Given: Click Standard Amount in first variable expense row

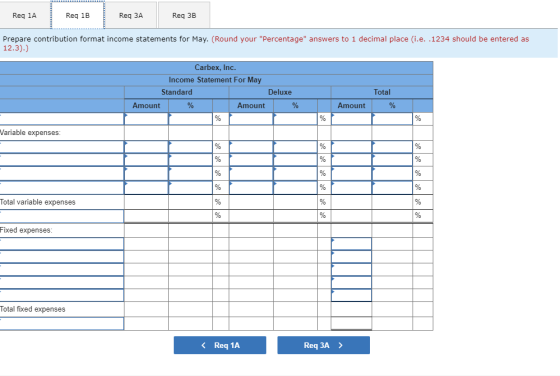Looking at the screenshot, I should 146,147.
